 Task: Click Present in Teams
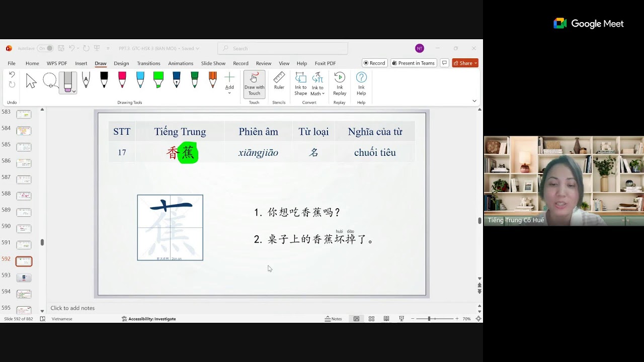(x=413, y=63)
